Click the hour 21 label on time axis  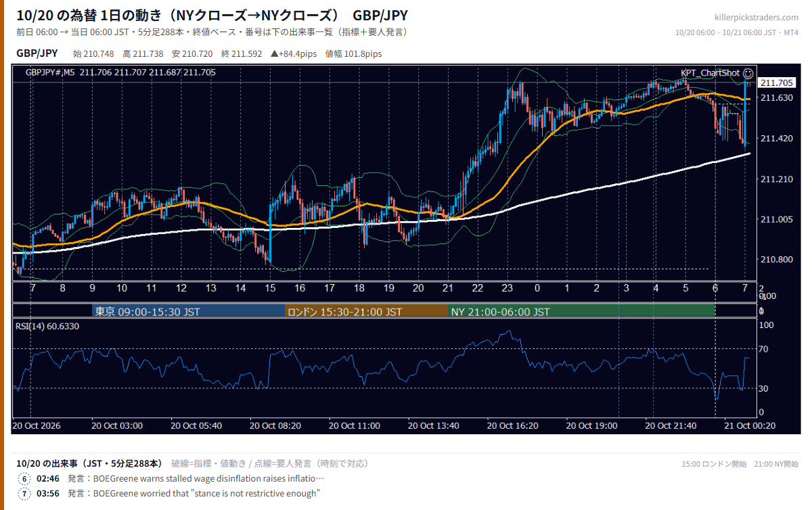(448, 288)
